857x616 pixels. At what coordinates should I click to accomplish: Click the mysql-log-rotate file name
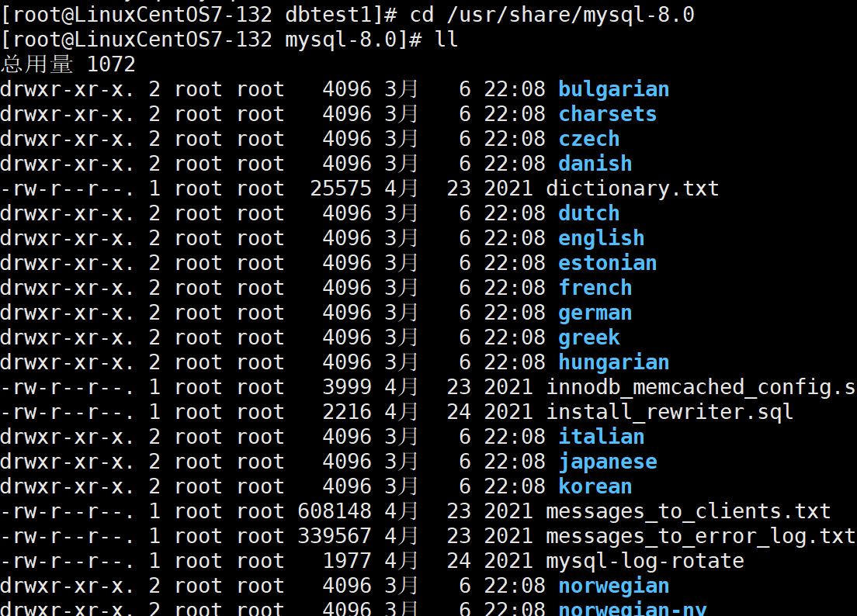[x=644, y=561]
